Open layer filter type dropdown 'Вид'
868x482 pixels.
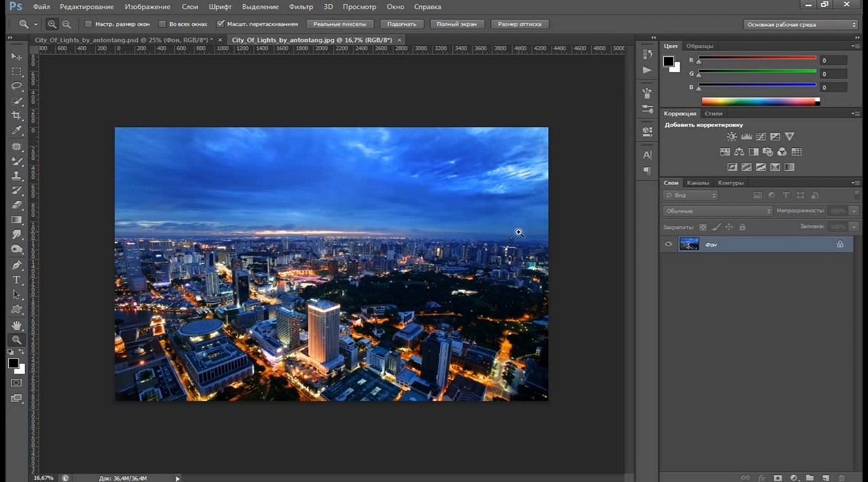[x=690, y=195]
